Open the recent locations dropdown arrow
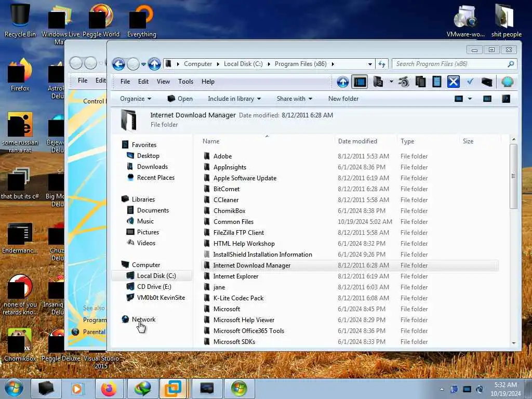The image size is (532, 399). (x=143, y=64)
